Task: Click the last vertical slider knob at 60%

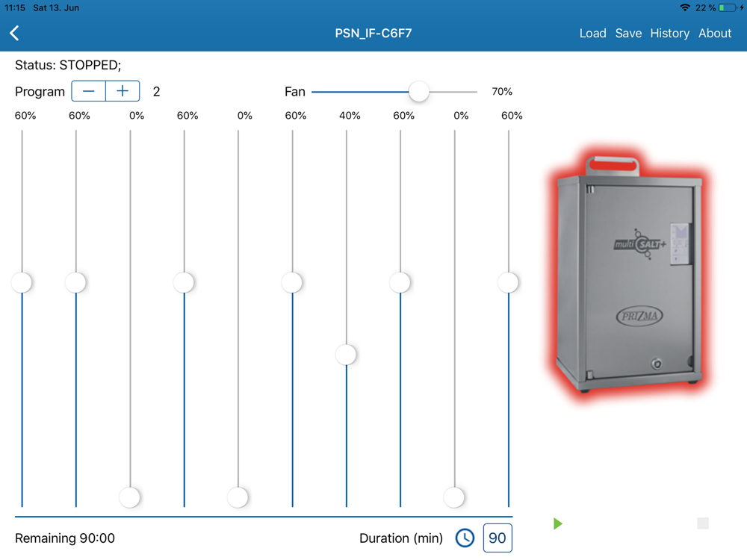Action: [x=508, y=282]
